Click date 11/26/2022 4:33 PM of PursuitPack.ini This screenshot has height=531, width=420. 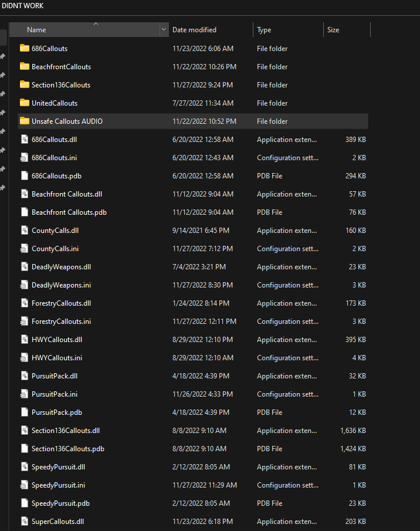point(202,394)
